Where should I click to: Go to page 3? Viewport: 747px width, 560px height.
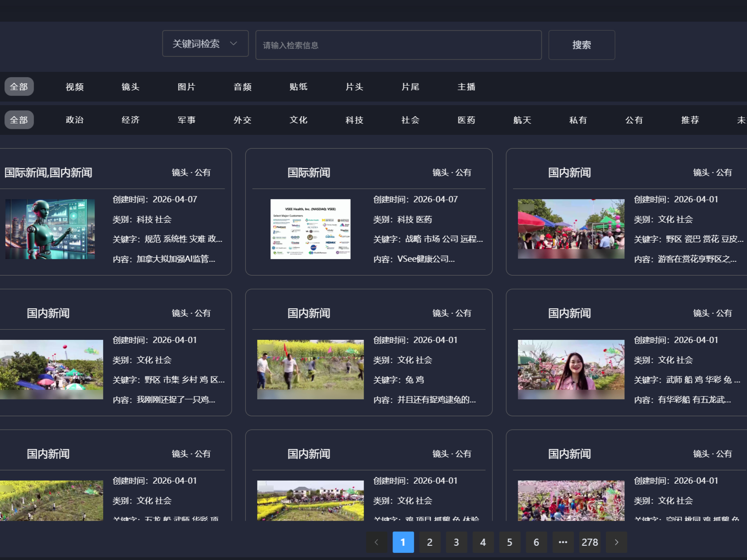click(456, 542)
